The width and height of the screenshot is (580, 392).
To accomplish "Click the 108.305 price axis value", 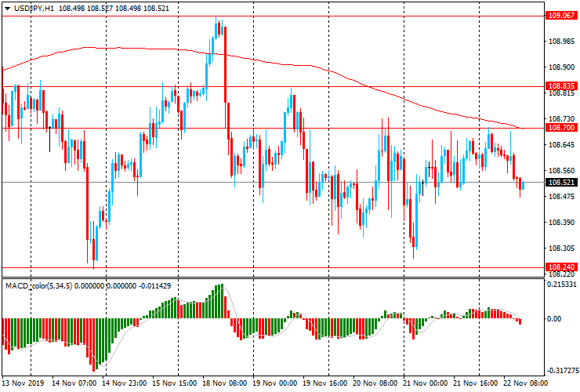I will click(561, 248).
